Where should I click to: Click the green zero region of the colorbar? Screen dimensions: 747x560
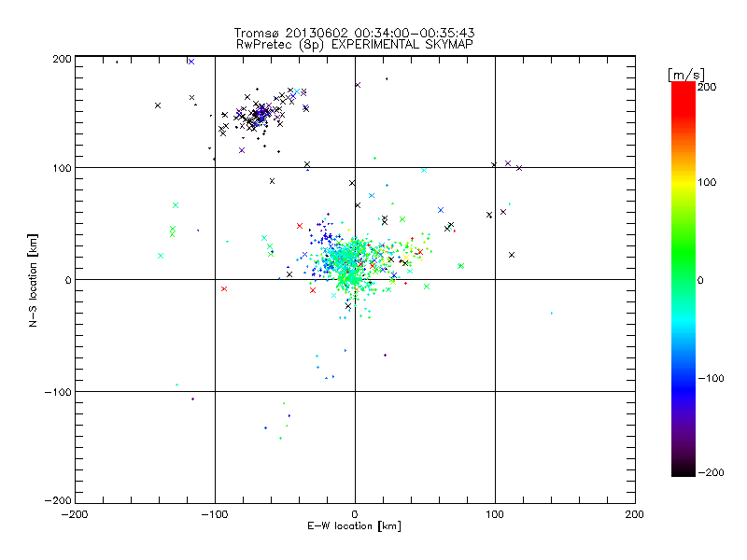[x=684, y=279]
